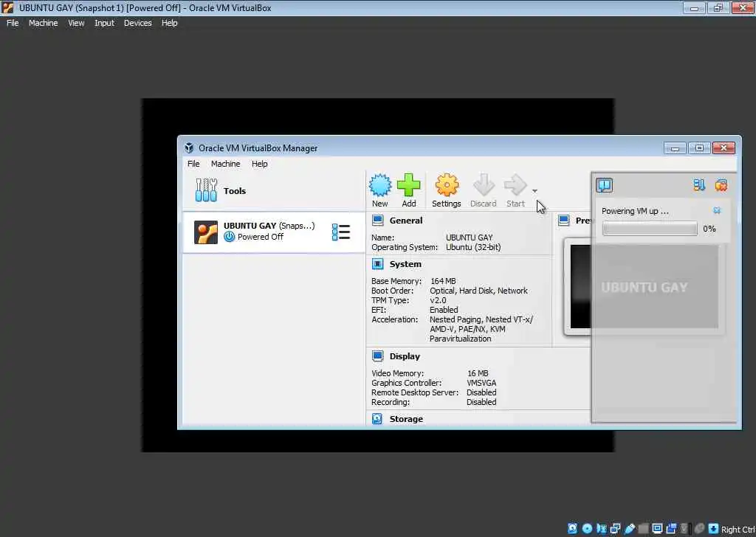Open the Help menu of the VM window
The height and width of the screenshot is (537, 756).
click(169, 23)
